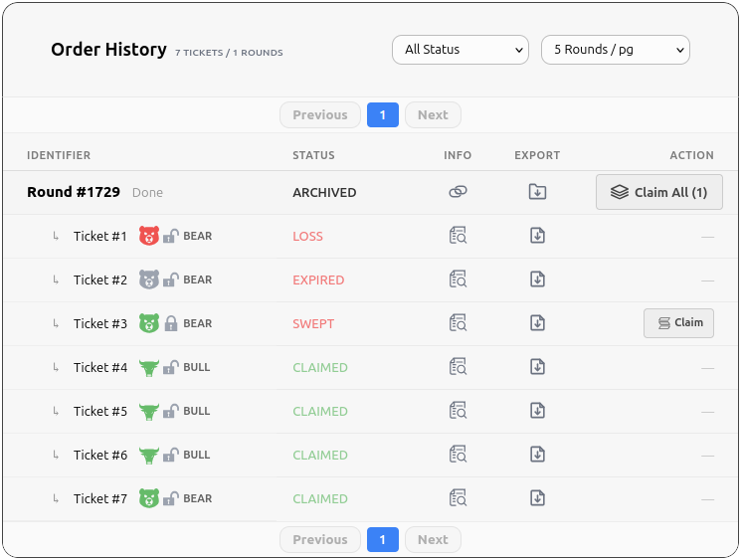The width and height of the screenshot is (741, 560).
Task: Select page 1 in bottom pagination
Action: click(382, 539)
